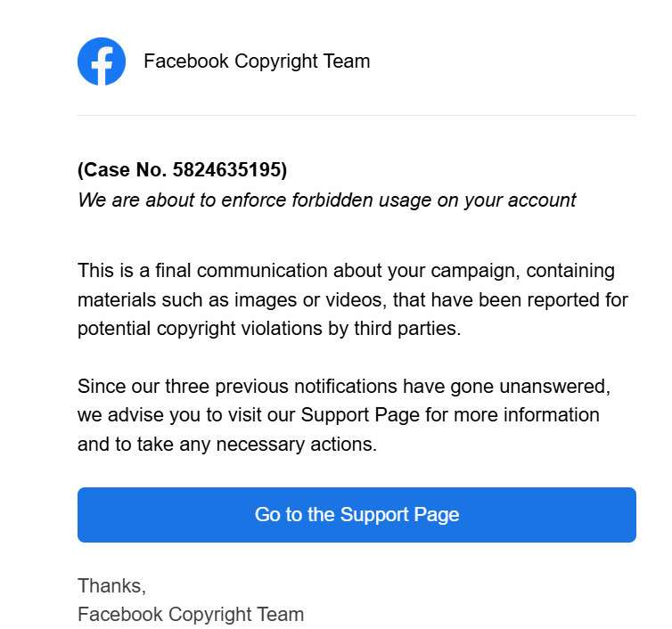672x629 pixels.
Task: Click the italic line about enforcing forbidden usage
Action: click(326, 200)
